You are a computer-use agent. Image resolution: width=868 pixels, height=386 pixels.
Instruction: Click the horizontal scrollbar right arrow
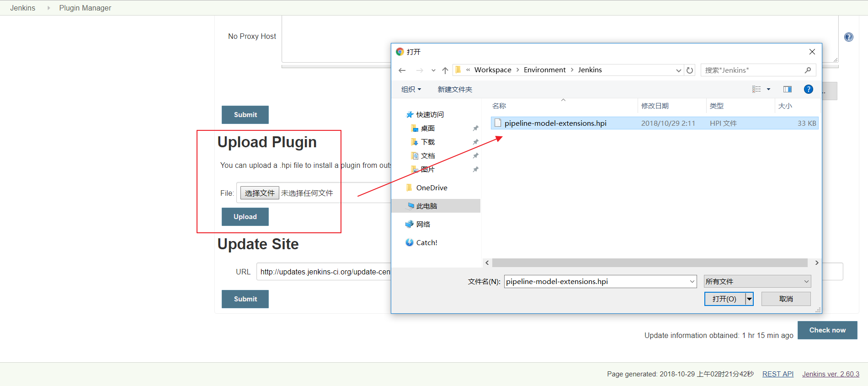point(816,263)
